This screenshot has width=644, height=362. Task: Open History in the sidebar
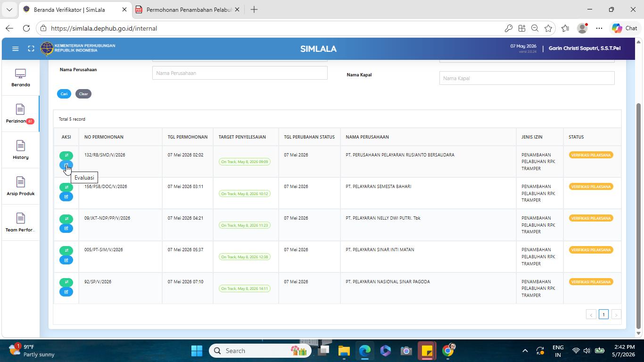click(20, 150)
